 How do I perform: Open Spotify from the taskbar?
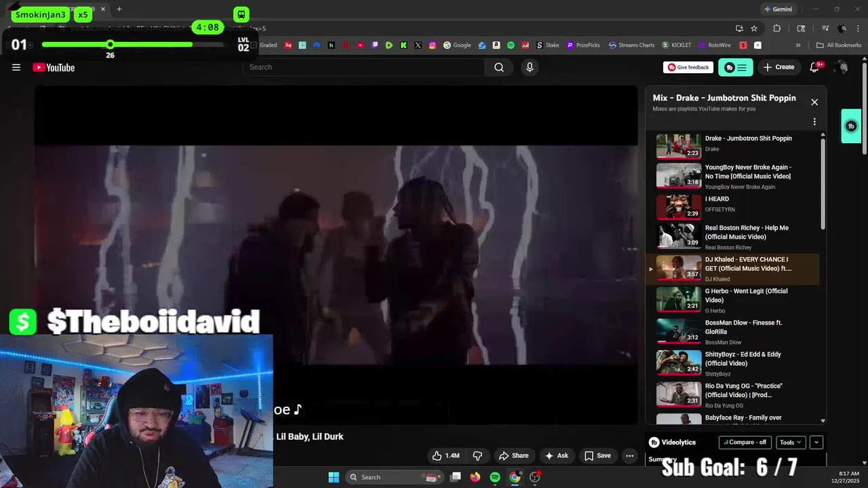[x=495, y=477]
